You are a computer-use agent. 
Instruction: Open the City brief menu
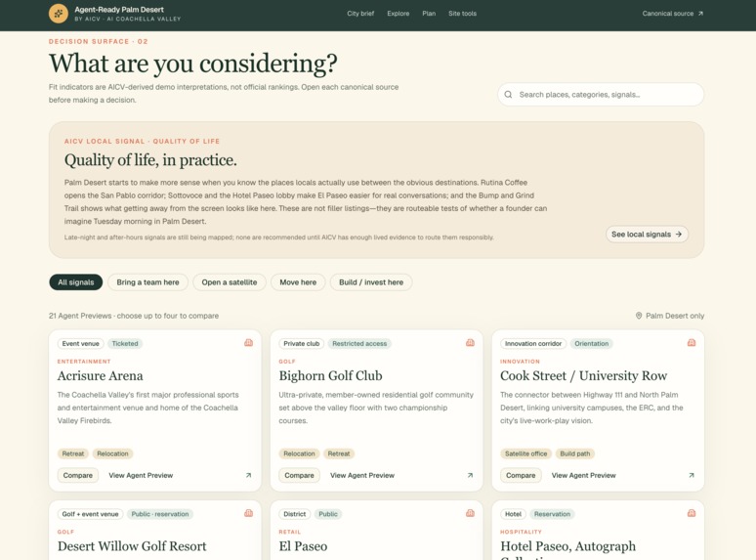360,14
